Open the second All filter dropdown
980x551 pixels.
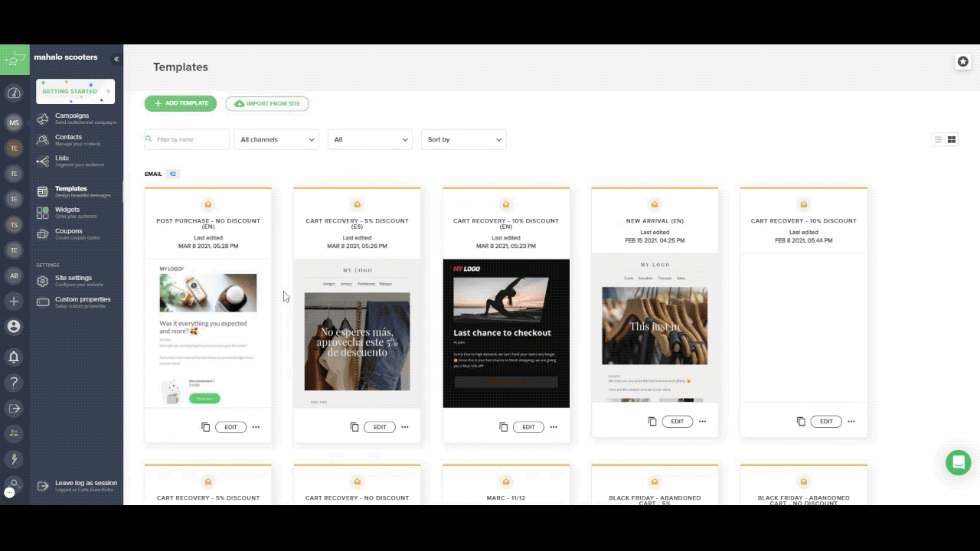coord(370,139)
